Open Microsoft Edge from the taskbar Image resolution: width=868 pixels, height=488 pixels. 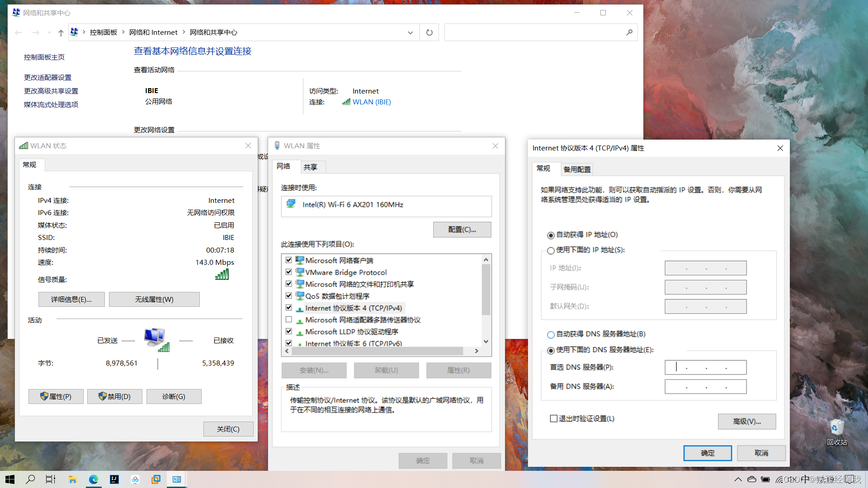click(x=94, y=479)
